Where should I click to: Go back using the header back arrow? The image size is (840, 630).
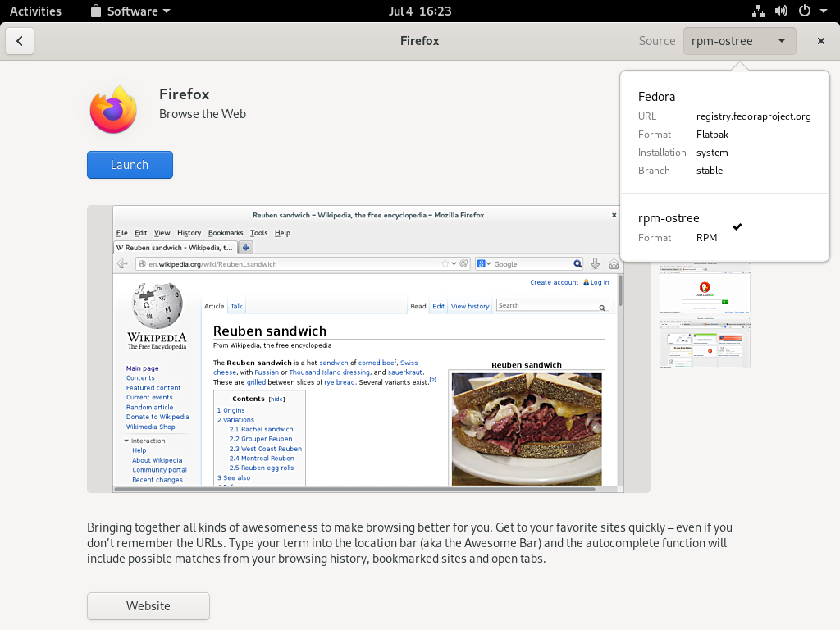pyautogui.click(x=20, y=41)
